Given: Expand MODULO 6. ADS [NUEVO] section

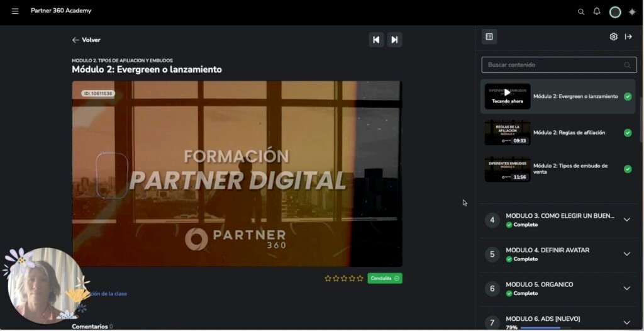Looking at the screenshot, I should pyautogui.click(x=627, y=322).
